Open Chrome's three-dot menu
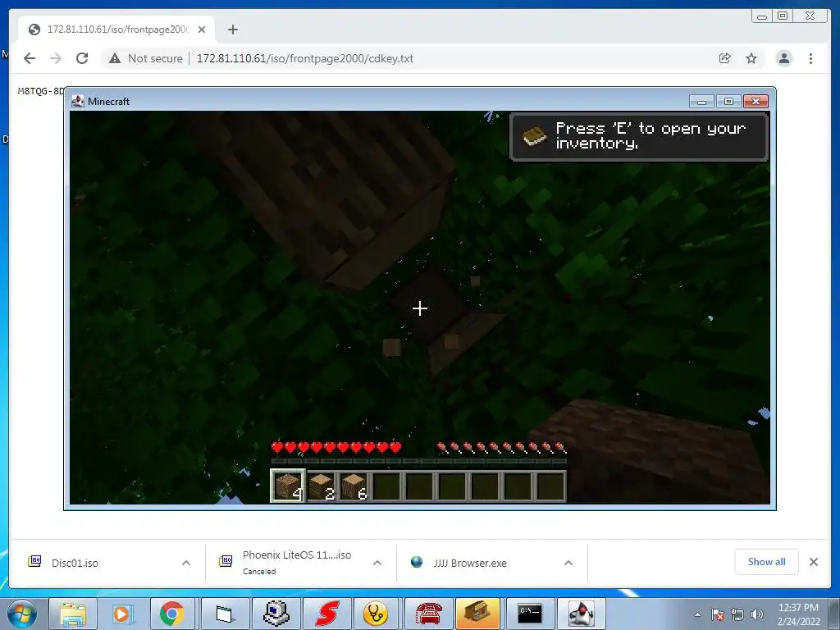The width and height of the screenshot is (840, 630). pos(810,58)
